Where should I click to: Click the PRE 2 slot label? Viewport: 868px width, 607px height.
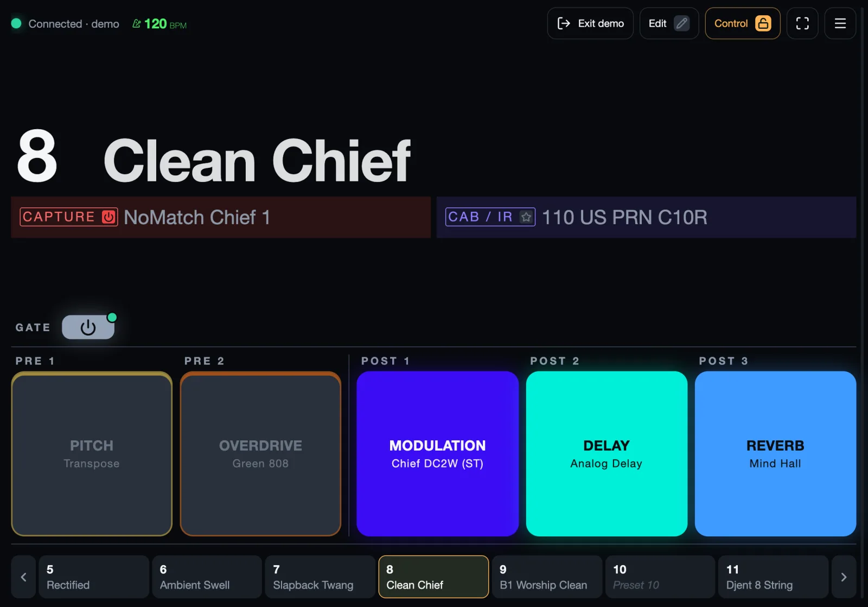(x=205, y=361)
